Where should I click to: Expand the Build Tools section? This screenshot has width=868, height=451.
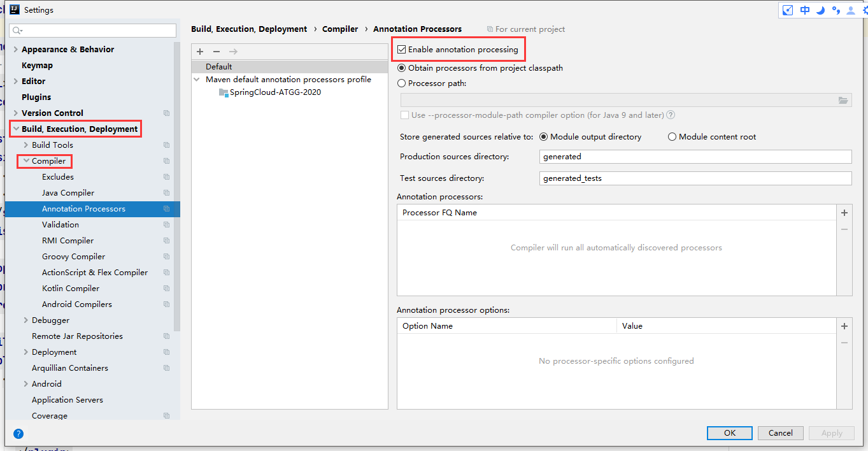26,145
